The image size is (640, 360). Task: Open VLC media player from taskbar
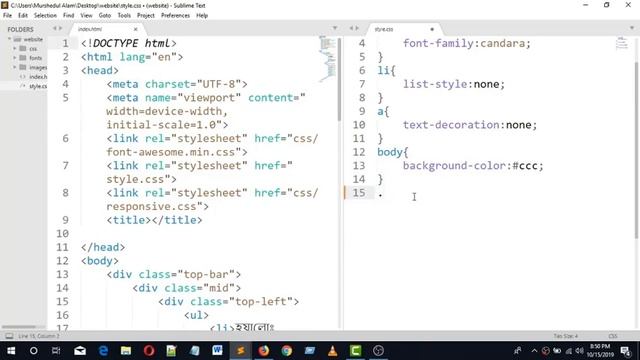coord(333,351)
